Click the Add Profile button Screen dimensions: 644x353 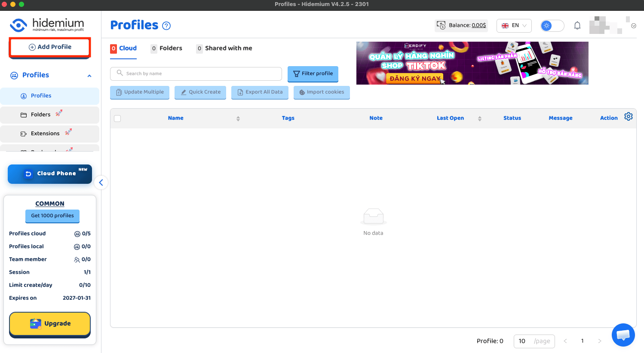coord(49,46)
